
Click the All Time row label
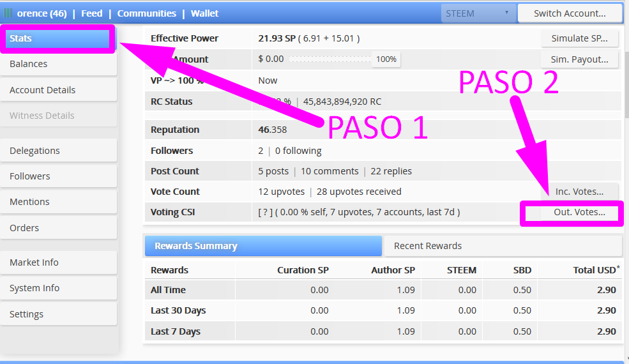click(168, 290)
